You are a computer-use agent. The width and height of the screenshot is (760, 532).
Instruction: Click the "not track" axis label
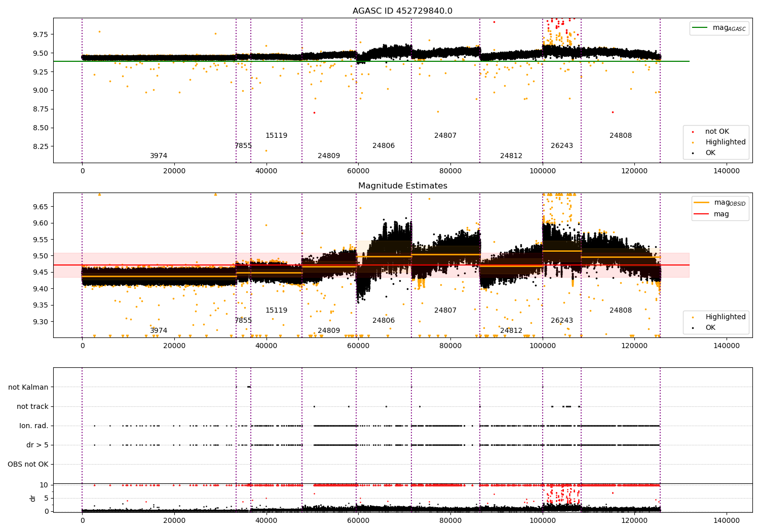32,406
